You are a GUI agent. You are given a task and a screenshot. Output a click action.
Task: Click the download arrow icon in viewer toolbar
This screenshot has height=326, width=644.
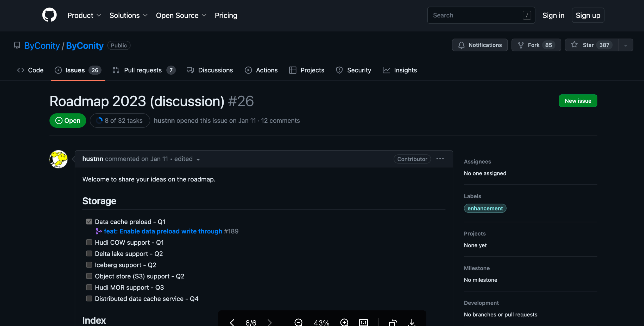[x=412, y=322]
